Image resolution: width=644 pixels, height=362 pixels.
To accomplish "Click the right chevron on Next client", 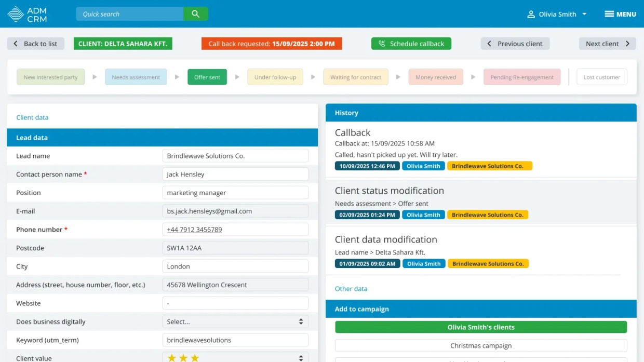I will click(627, 44).
